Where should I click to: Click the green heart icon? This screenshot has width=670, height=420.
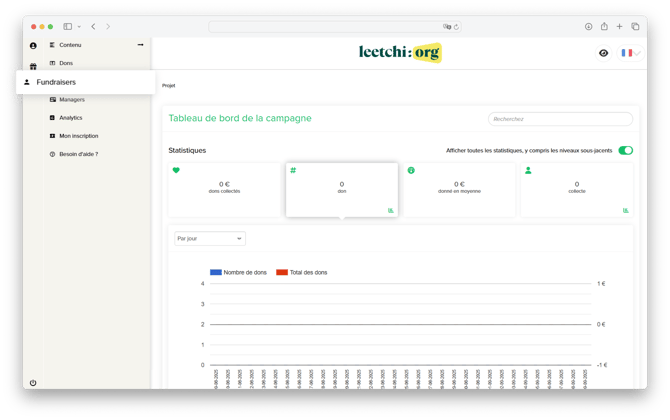point(176,170)
